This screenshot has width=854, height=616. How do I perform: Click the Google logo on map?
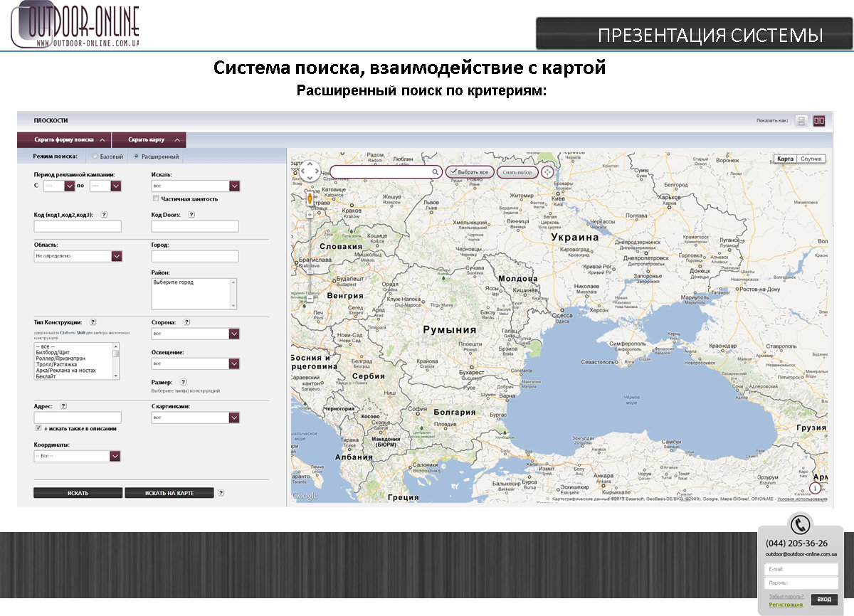[x=305, y=496]
